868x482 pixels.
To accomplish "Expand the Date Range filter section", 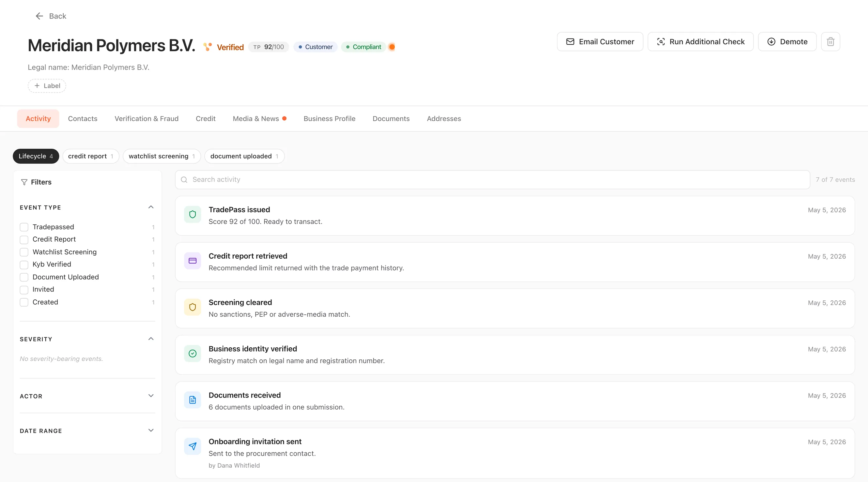I will click(151, 430).
